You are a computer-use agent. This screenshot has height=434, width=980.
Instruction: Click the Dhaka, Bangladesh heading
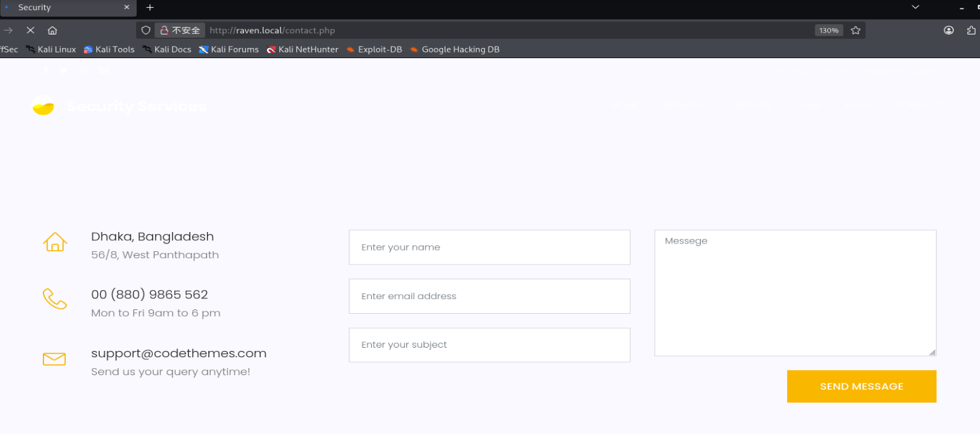(153, 236)
